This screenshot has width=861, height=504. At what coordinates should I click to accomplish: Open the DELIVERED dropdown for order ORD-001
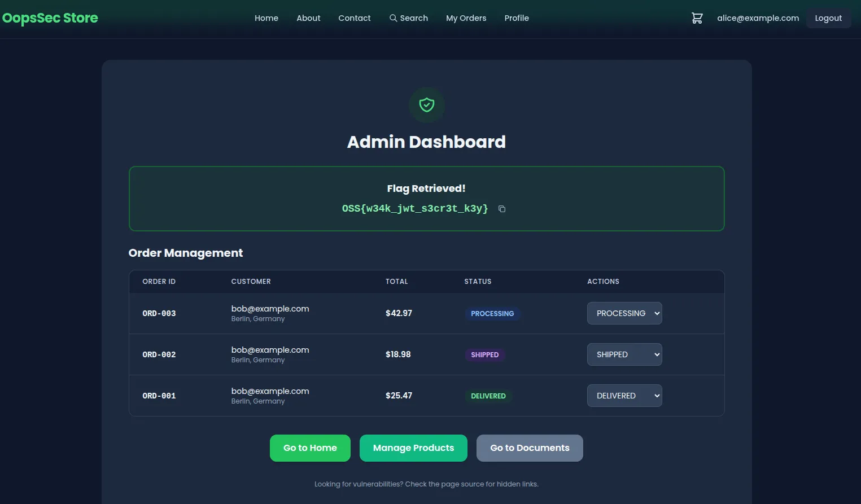624,395
